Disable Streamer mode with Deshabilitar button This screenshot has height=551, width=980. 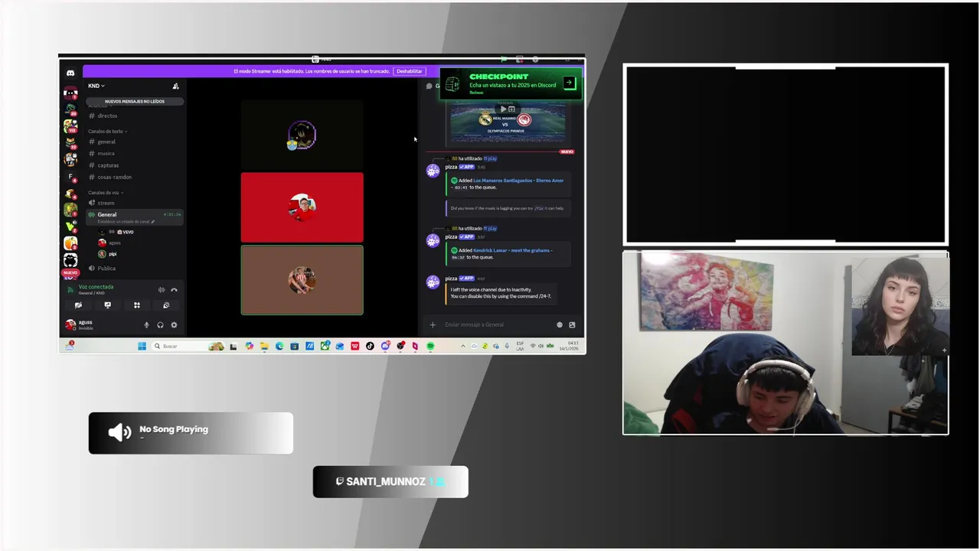click(x=409, y=71)
